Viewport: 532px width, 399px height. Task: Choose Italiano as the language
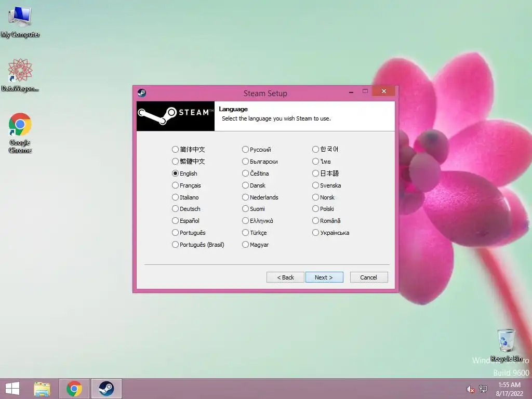(185, 197)
